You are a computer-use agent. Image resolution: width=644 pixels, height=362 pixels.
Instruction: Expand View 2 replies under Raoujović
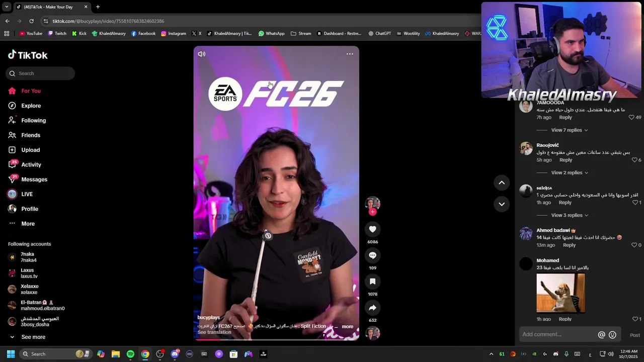coord(569,172)
